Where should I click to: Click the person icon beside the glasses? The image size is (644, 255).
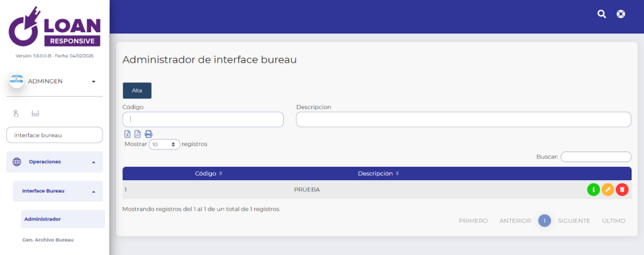coord(16,114)
